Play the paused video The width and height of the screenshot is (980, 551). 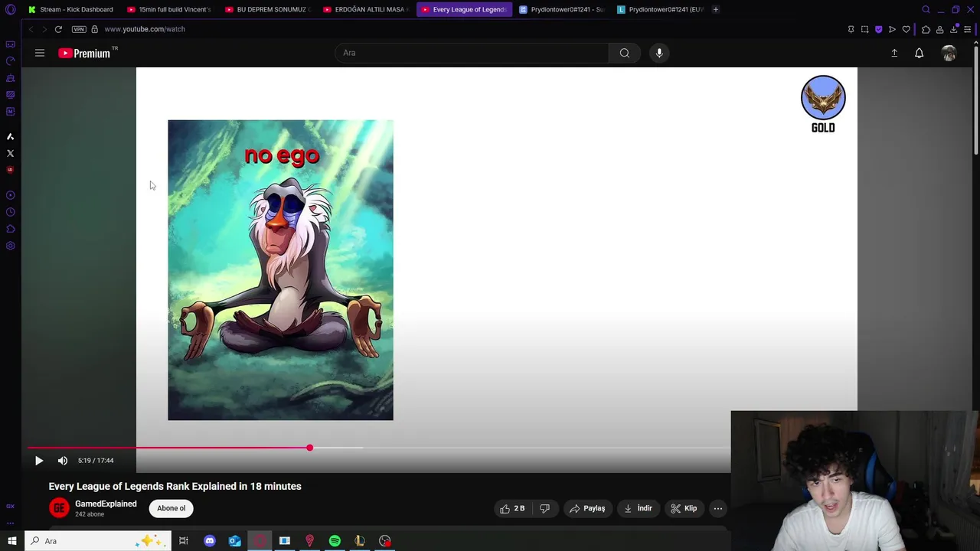(39, 461)
